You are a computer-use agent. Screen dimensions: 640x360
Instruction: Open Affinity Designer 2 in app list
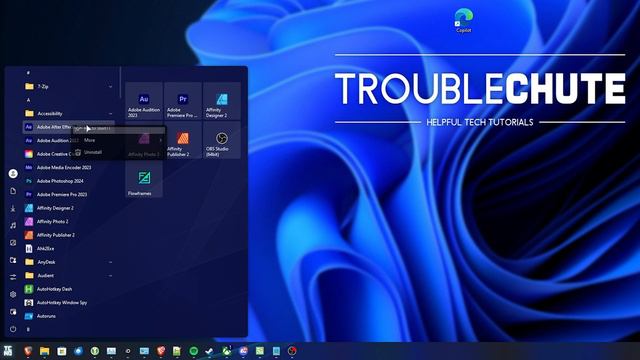(x=69, y=208)
